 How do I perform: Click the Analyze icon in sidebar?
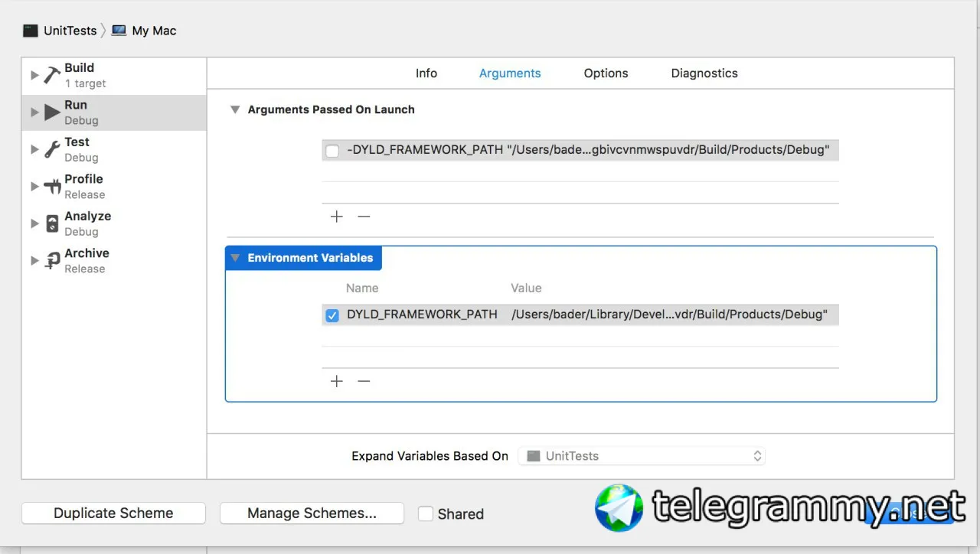(52, 223)
